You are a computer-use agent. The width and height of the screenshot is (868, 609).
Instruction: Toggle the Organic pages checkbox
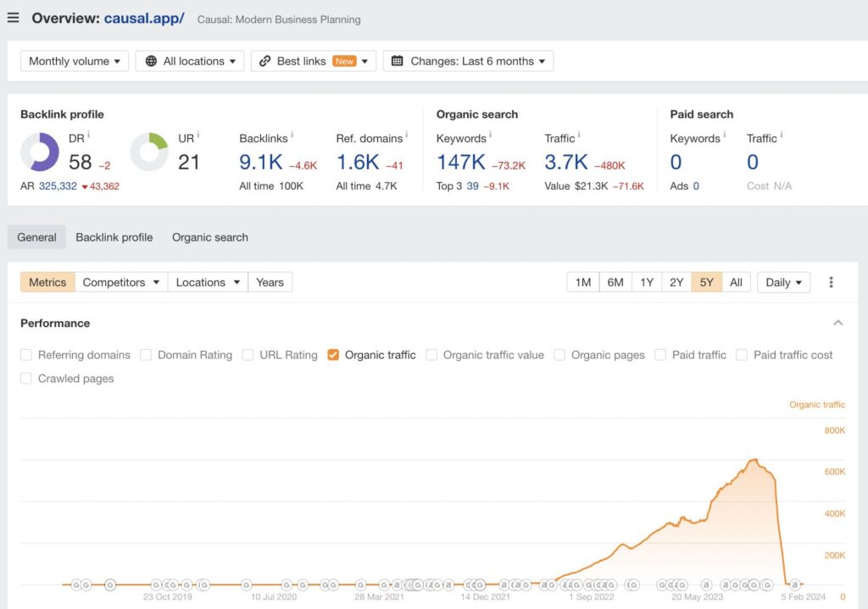[559, 355]
